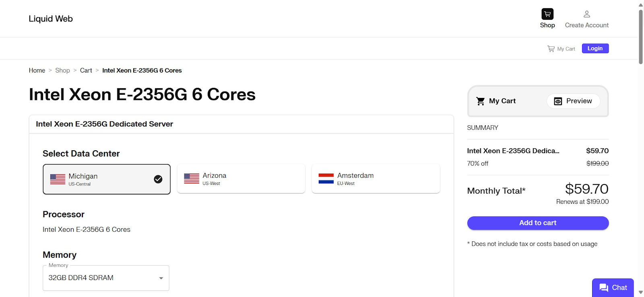
Task: Choose the Amsterdam EU-West data center
Action: (x=376, y=179)
